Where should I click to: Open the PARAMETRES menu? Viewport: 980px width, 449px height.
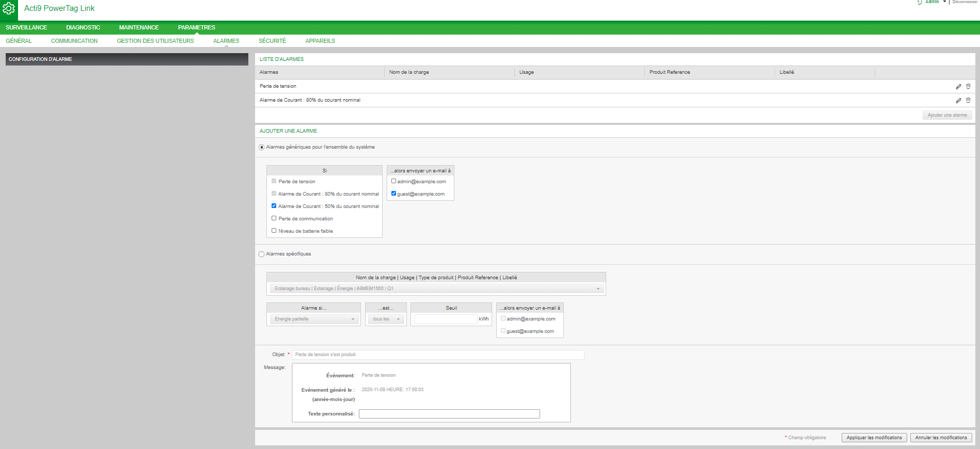point(197,27)
